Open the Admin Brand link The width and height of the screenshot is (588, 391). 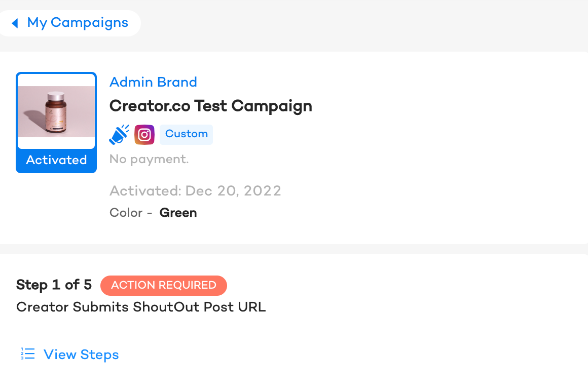coord(153,82)
